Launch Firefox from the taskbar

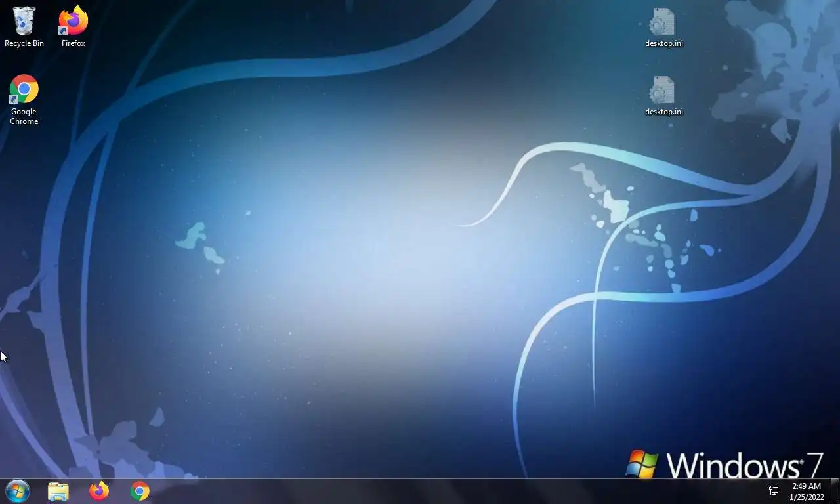coord(99,491)
